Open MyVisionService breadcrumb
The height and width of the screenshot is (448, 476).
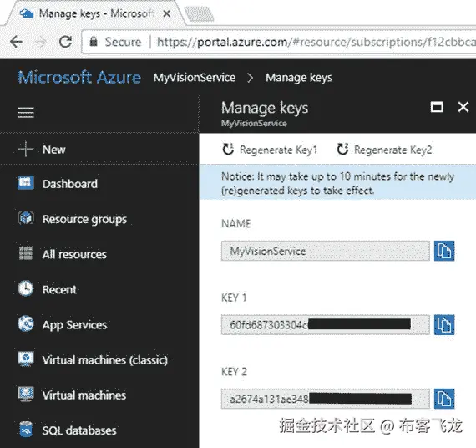coord(195,78)
